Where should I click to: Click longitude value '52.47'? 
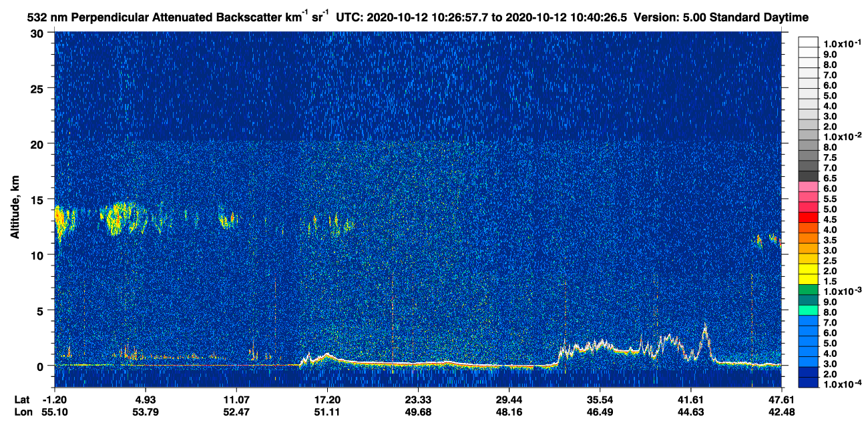[236, 412]
